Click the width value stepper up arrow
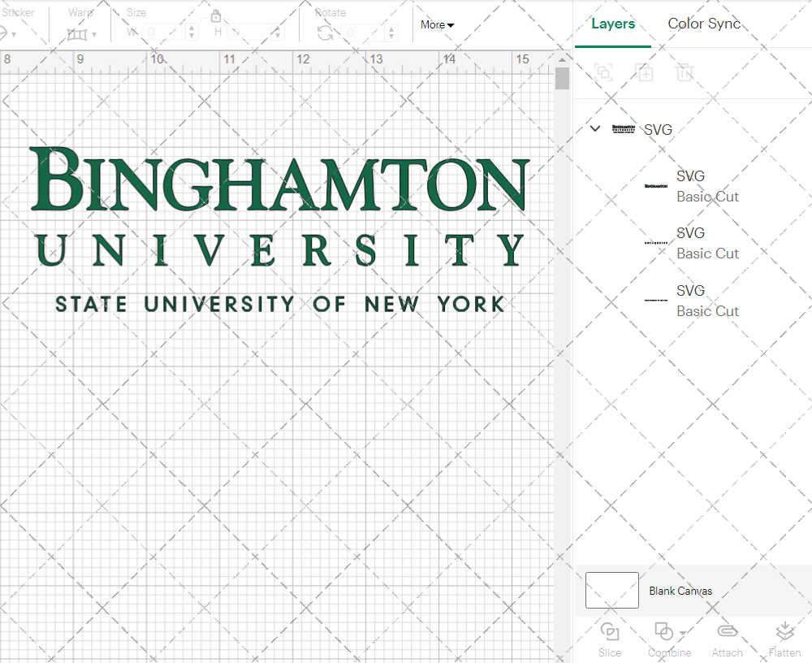The height and width of the screenshot is (663, 812). (x=192, y=28)
